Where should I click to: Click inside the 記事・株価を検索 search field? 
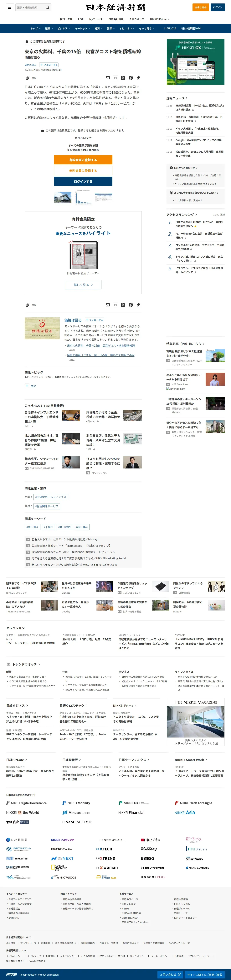[x=30, y=7]
